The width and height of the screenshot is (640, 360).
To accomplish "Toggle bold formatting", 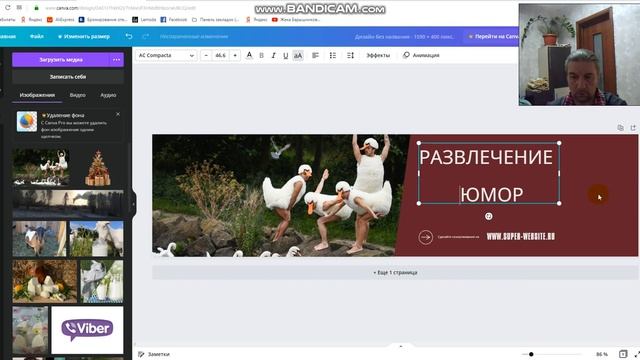I will [x=262, y=56].
